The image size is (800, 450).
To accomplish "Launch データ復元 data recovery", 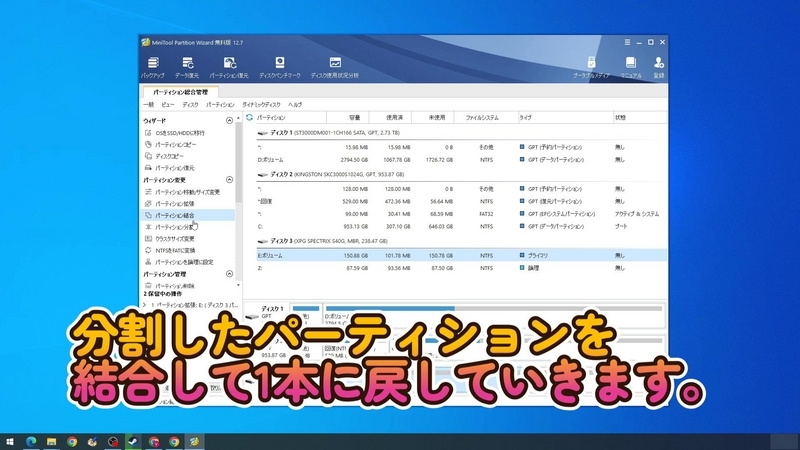I will 187,67.
